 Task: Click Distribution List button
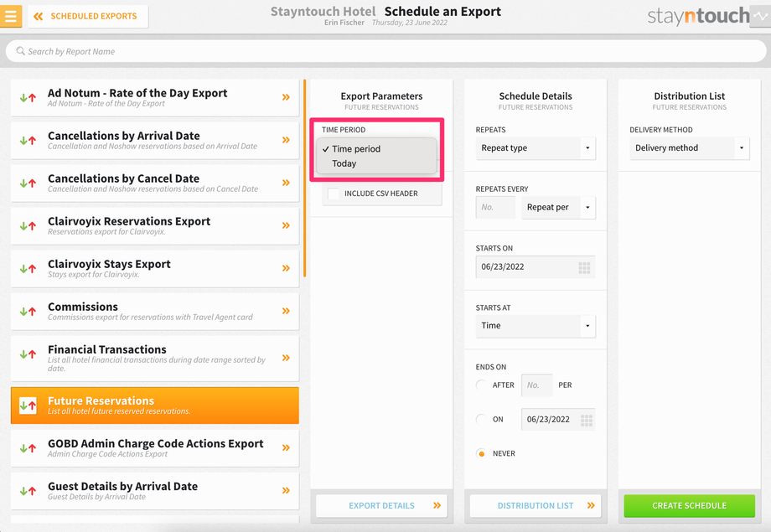(536, 505)
